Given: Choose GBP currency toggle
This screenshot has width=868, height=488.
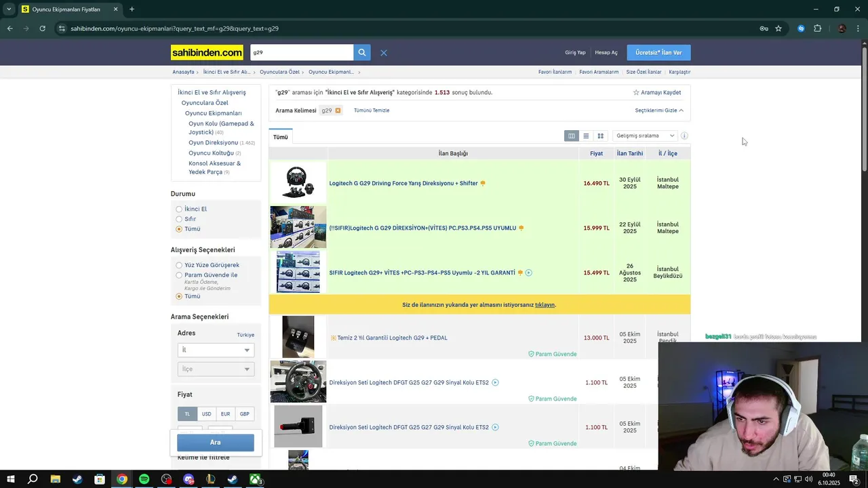Looking at the screenshot, I should [x=244, y=413].
